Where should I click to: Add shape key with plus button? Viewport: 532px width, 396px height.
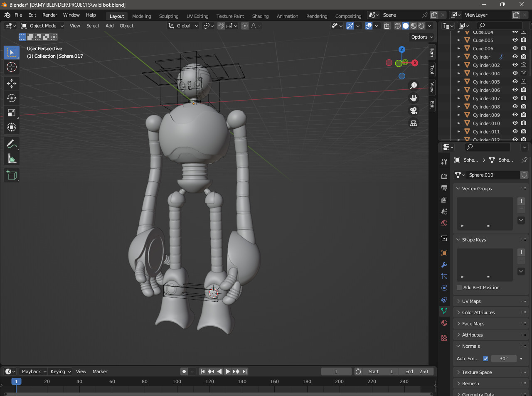pos(521,252)
